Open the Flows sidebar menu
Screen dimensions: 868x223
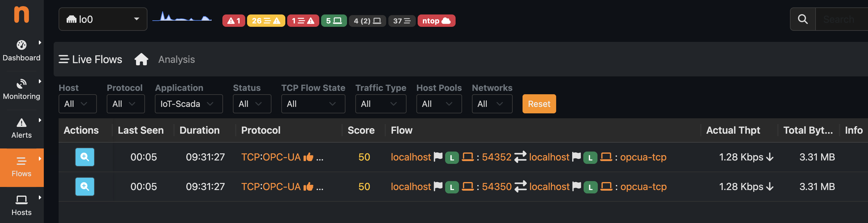point(22,167)
